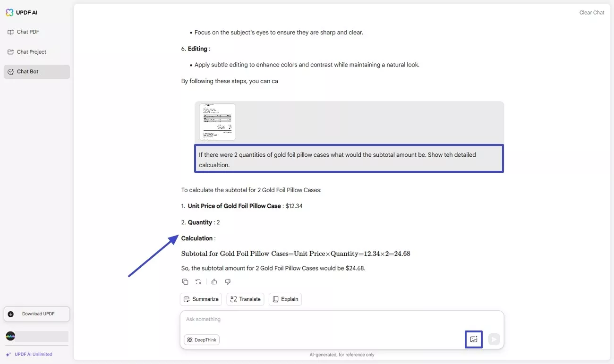Copy the AI response
The height and width of the screenshot is (364, 614).
click(185, 282)
